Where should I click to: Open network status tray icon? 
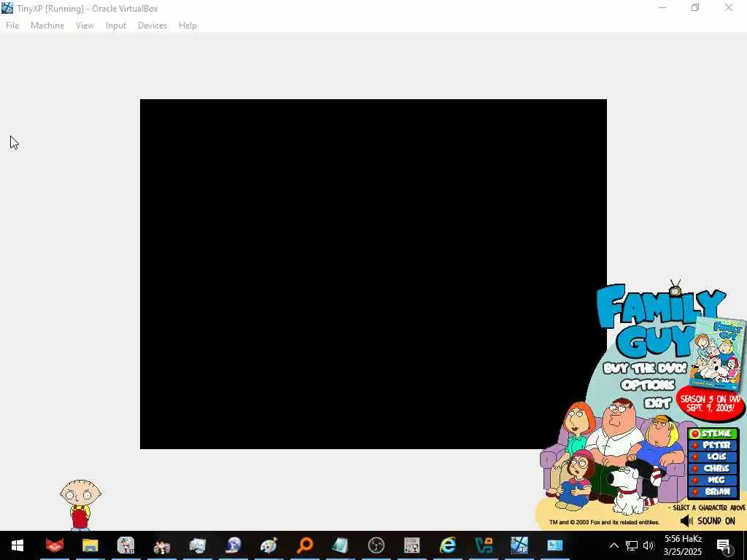pyautogui.click(x=632, y=545)
